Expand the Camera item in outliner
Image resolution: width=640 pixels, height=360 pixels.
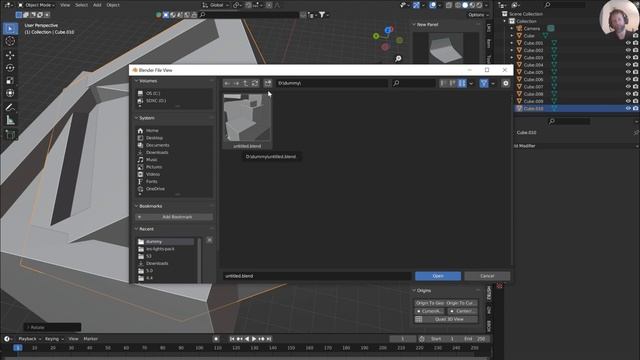[512, 29]
